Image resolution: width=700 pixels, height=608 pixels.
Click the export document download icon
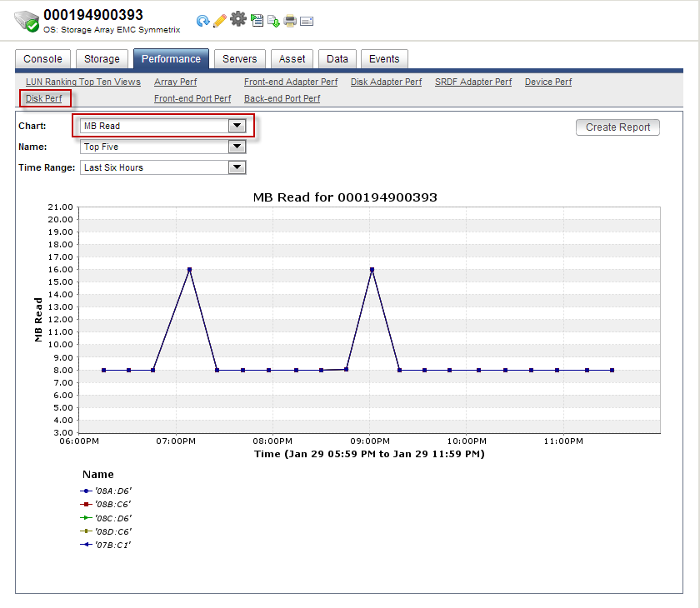click(x=273, y=21)
